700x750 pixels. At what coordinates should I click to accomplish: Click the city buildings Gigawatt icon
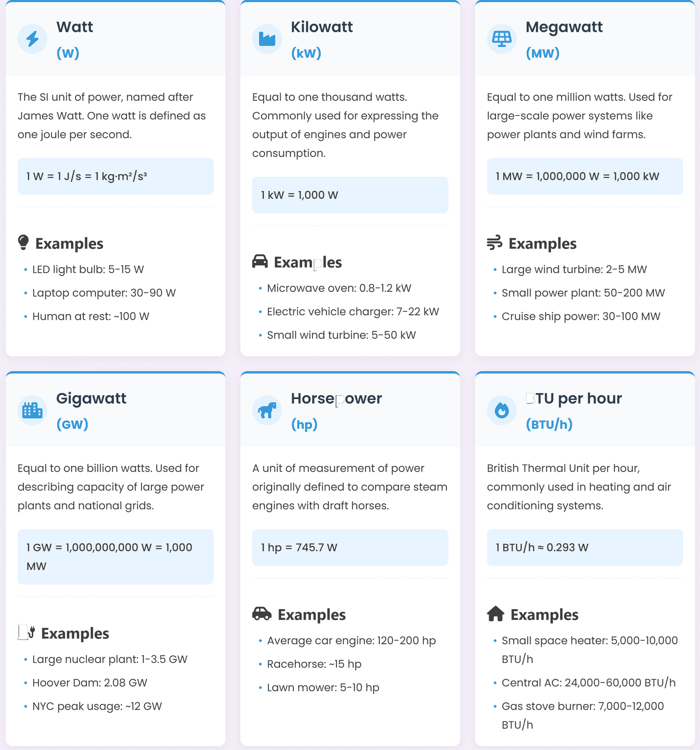tap(32, 410)
